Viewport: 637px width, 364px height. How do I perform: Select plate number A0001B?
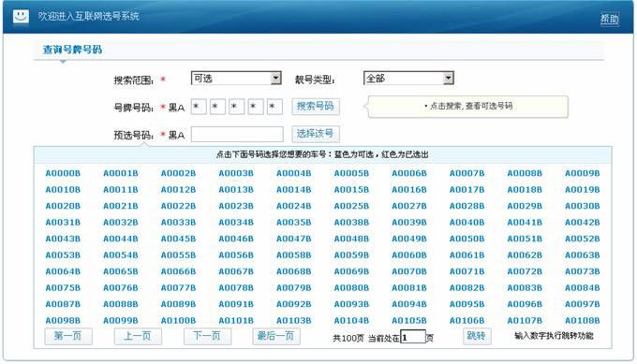121,173
